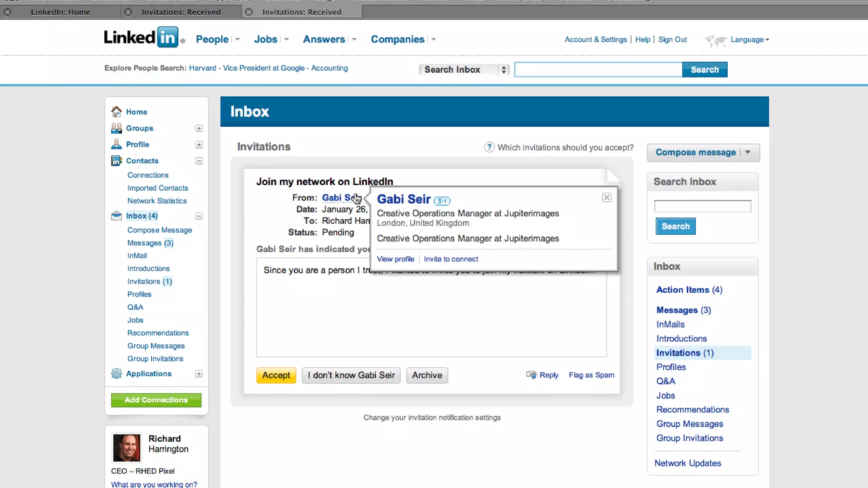Click the Profile person icon
Image resolution: width=868 pixels, height=488 pixels.
[116, 144]
